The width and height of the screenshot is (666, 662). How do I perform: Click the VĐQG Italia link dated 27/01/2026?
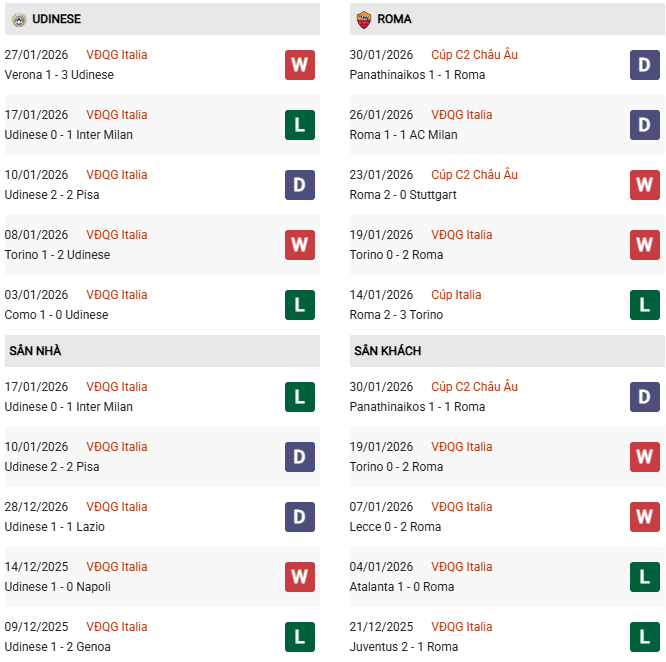tap(116, 55)
